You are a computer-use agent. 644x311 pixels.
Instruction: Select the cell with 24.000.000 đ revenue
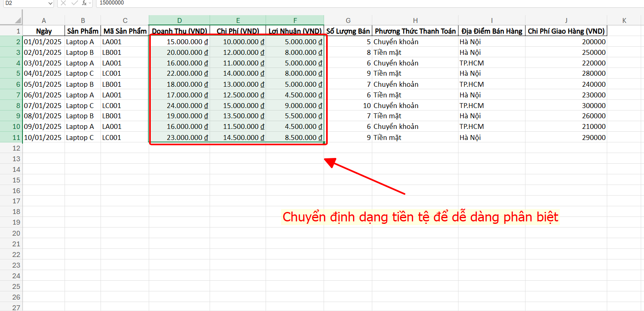coord(179,106)
